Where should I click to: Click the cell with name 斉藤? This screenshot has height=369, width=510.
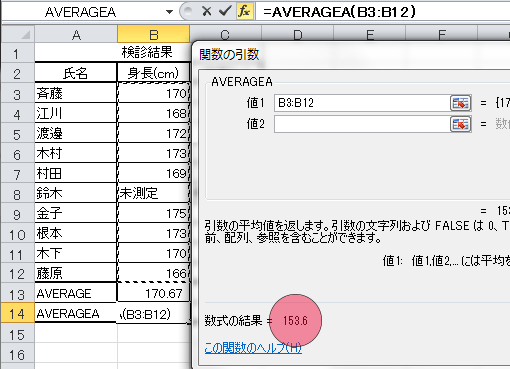click(76, 93)
